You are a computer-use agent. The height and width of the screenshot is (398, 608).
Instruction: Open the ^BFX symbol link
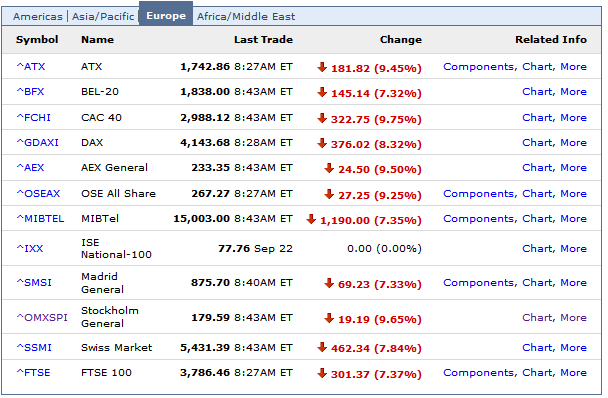(30, 92)
